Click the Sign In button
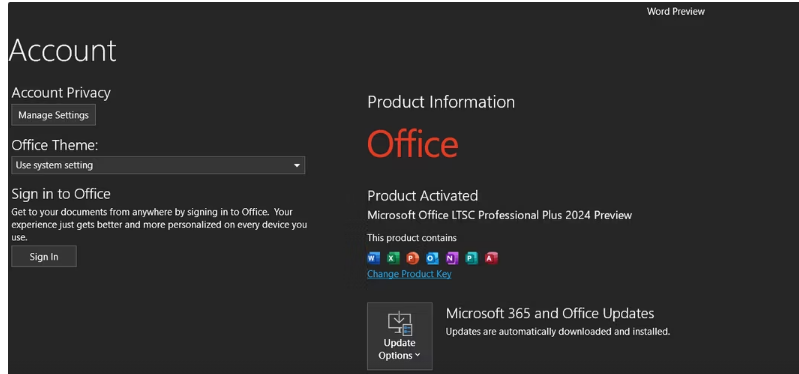This screenshot has height=374, width=799. coord(44,256)
